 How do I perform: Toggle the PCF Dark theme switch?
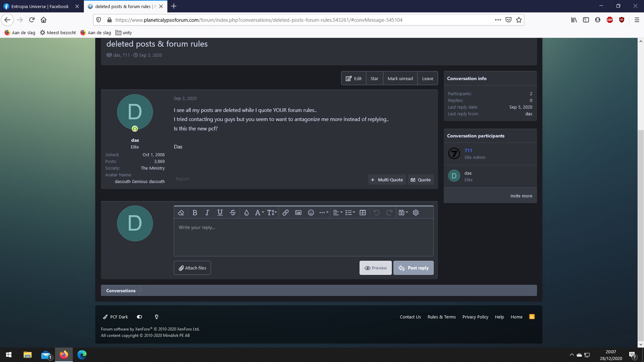(x=140, y=316)
